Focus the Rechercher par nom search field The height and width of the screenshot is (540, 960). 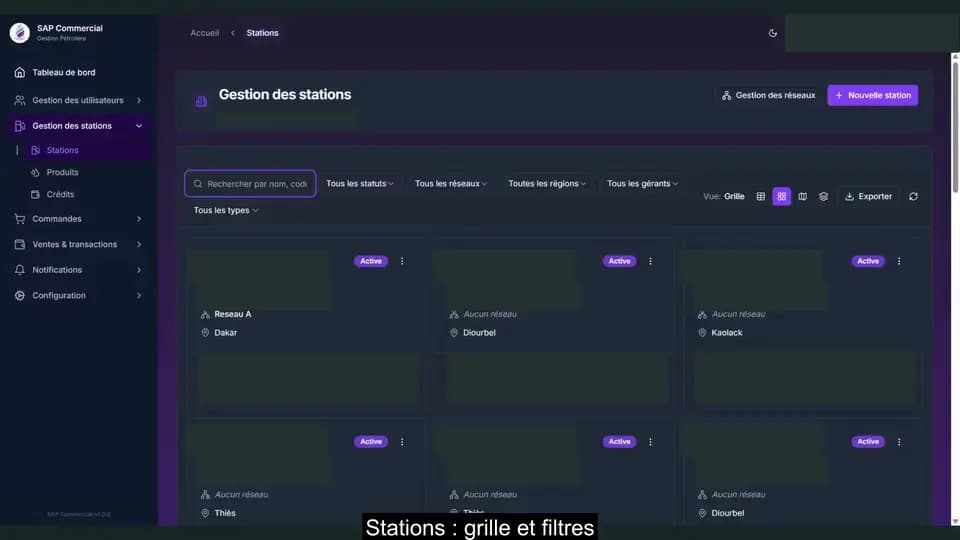tap(250, 184)
